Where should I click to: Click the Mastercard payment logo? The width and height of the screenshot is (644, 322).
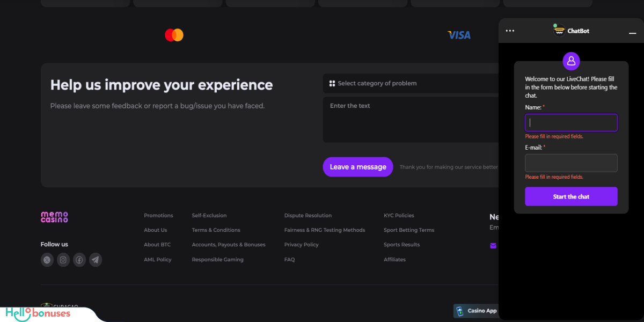click(x=174, y=35)
